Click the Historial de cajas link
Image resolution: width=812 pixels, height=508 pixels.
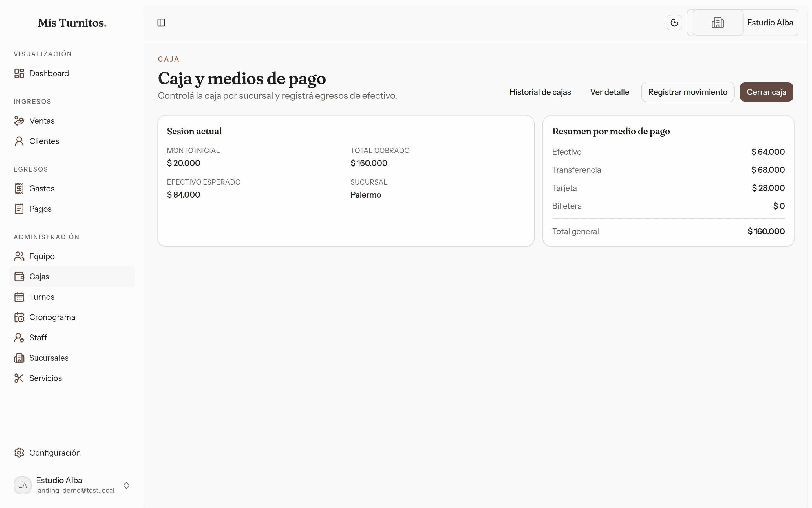540,92
